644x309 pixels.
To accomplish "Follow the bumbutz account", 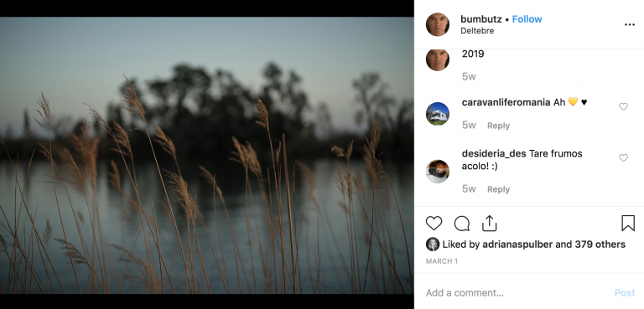I will point(527,19).
